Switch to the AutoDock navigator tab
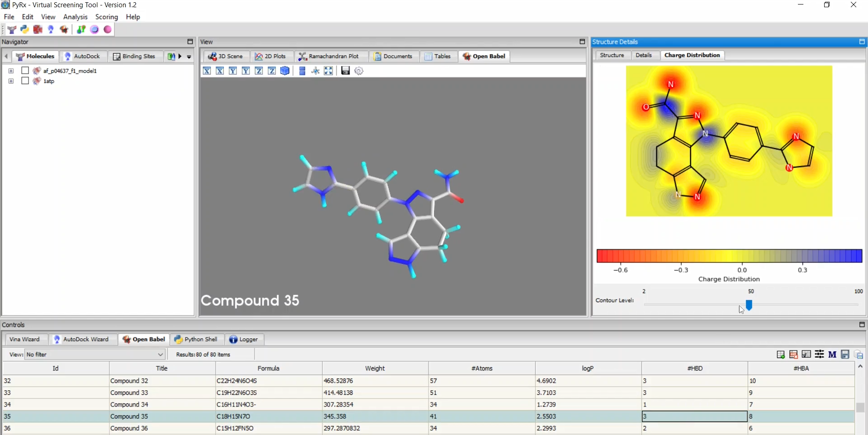Screen dimensions: 868x435 tap(83, 56)
